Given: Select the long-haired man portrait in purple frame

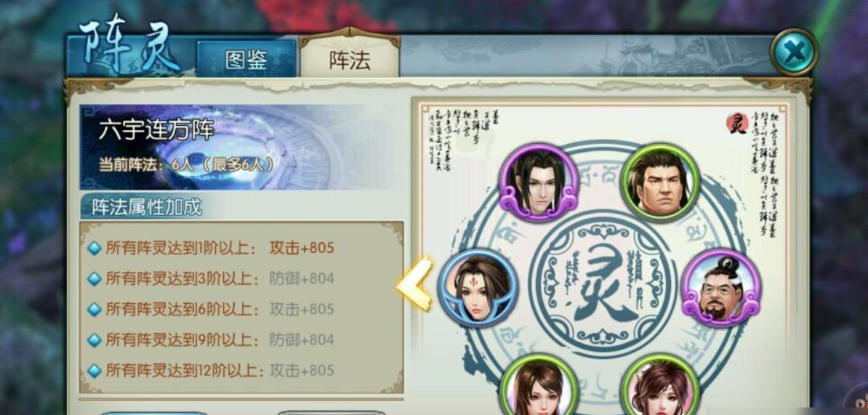Looking at the screenshot, I should point(538,182).
